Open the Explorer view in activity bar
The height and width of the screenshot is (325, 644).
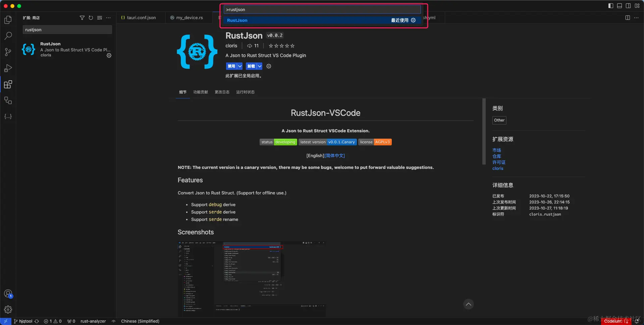click(8, 20)
